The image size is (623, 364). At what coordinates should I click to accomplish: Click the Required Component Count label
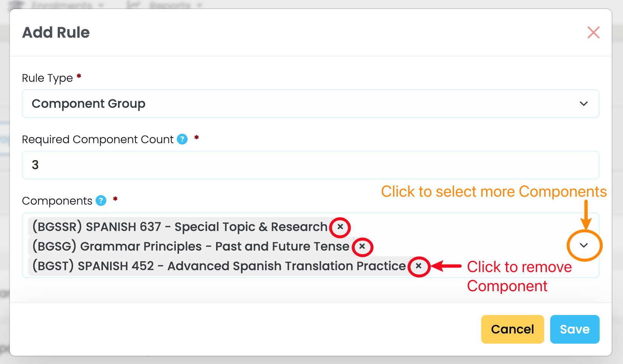pos(97,139)
